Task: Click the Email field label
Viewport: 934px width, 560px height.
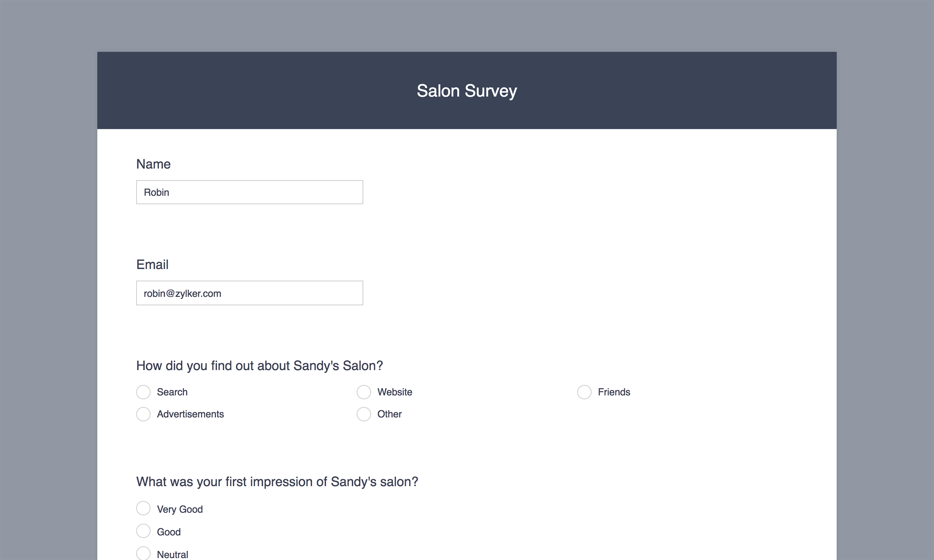Action: click(x=152, y=265)
